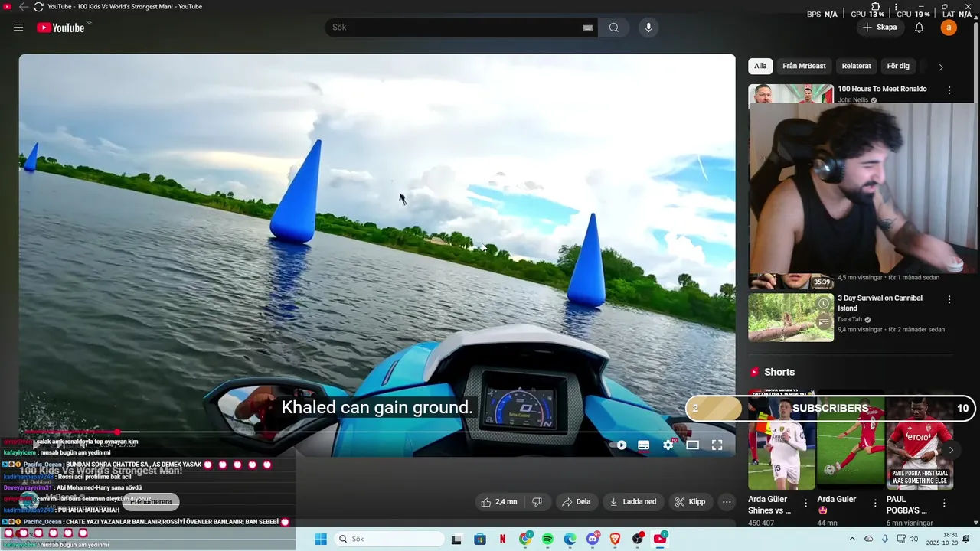Click the system tray microphone icon
The image size is (980, 551).
[x=885, y=539]
